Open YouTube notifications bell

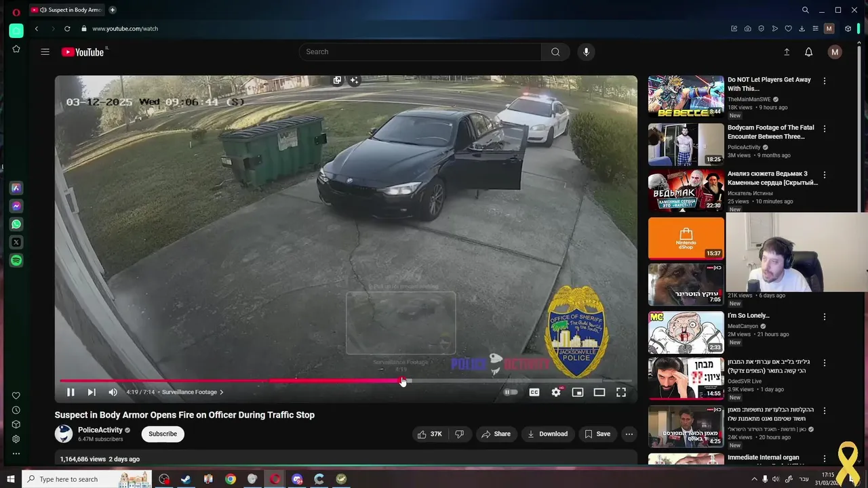tap(808, 52)
